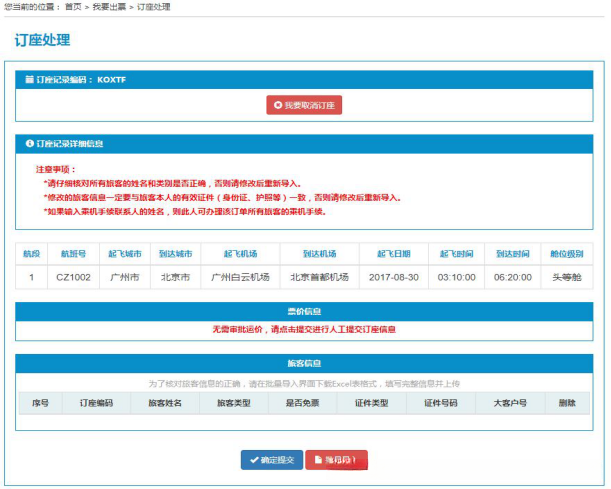Click the 航段 column header
611x489 pixels.
point(32,254)
